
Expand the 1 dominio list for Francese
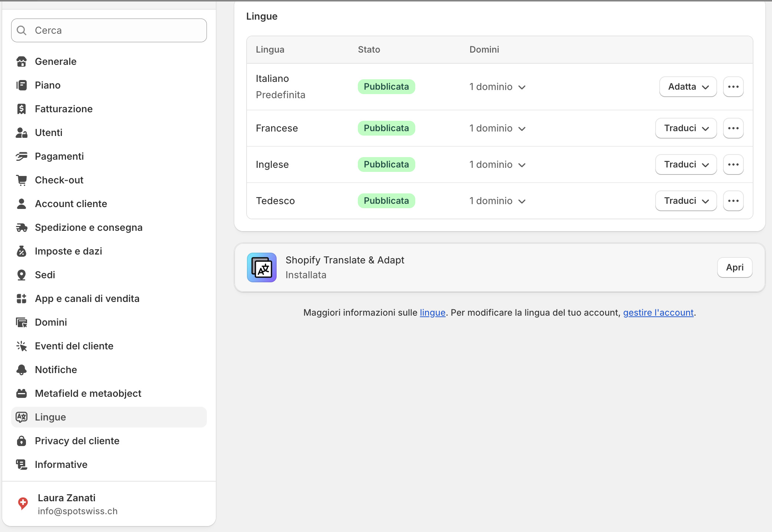(497, 128)
